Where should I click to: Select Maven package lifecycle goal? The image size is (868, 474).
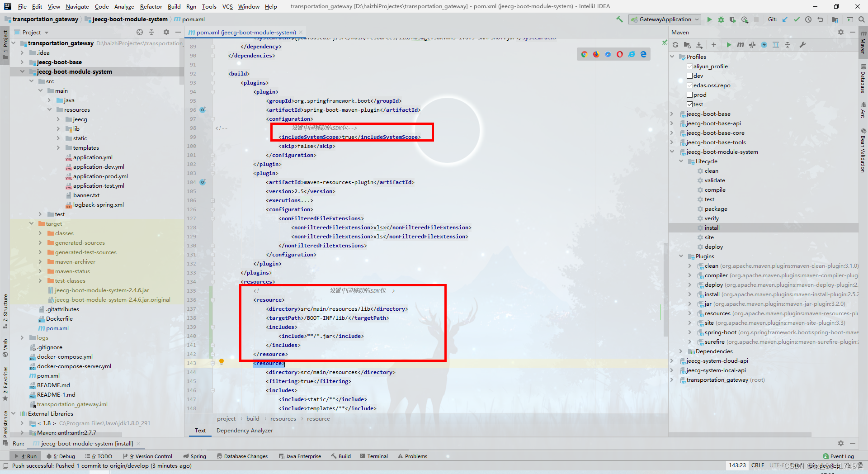coord(716,209)
